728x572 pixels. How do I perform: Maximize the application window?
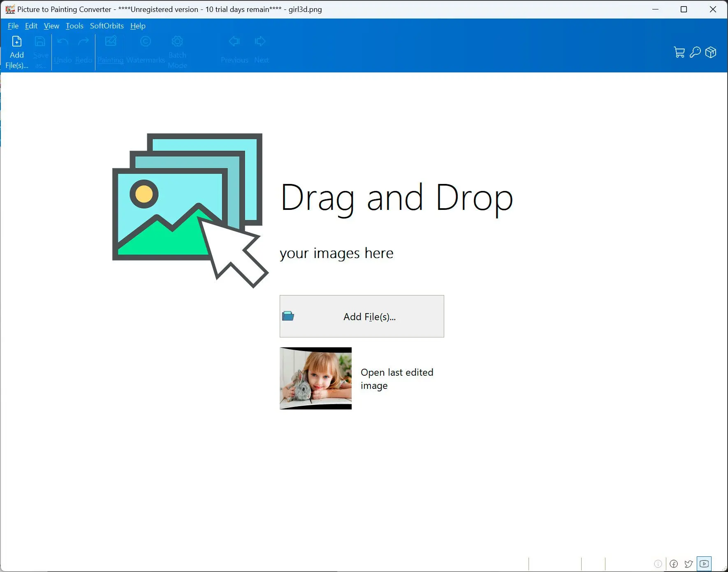click(684, 9)
